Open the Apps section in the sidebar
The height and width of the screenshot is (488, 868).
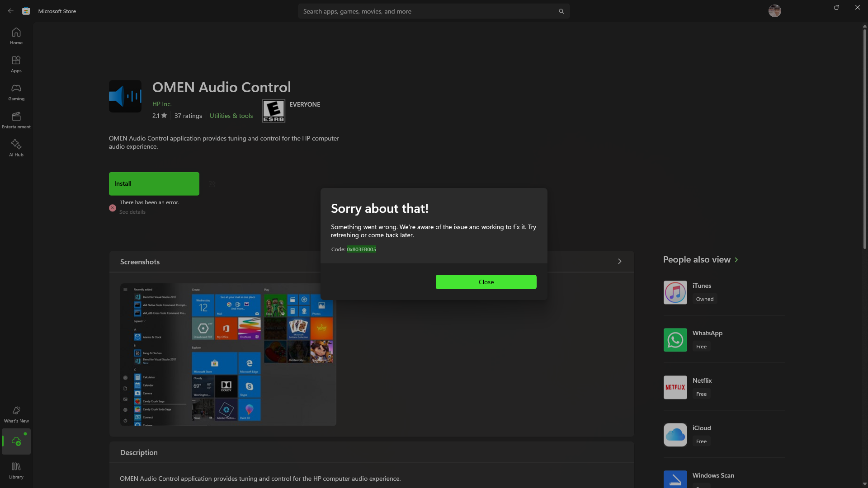pos(16,64)
